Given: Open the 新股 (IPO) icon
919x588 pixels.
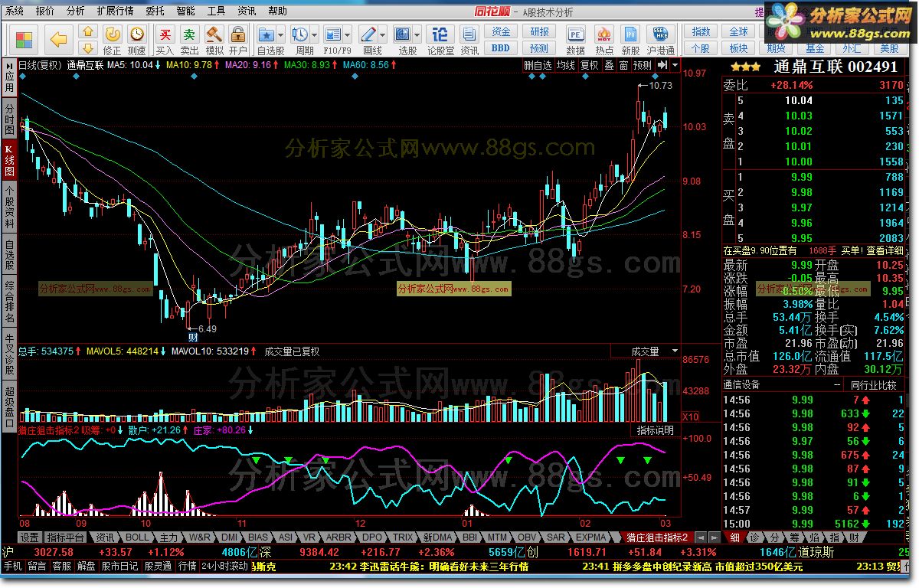Looking at the screenshot, I should pyautogui.click(x=630, y=35).
